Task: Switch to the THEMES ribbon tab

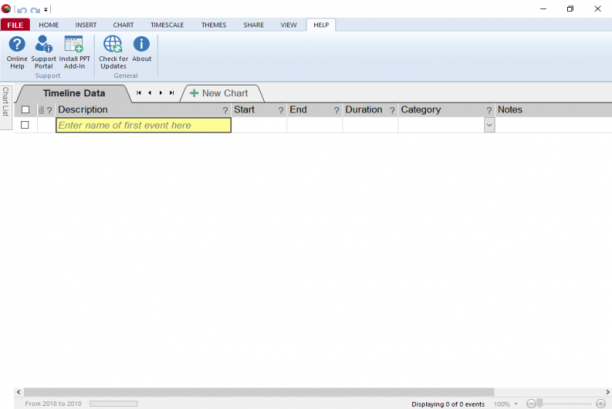Action: (x=213, y=25)
